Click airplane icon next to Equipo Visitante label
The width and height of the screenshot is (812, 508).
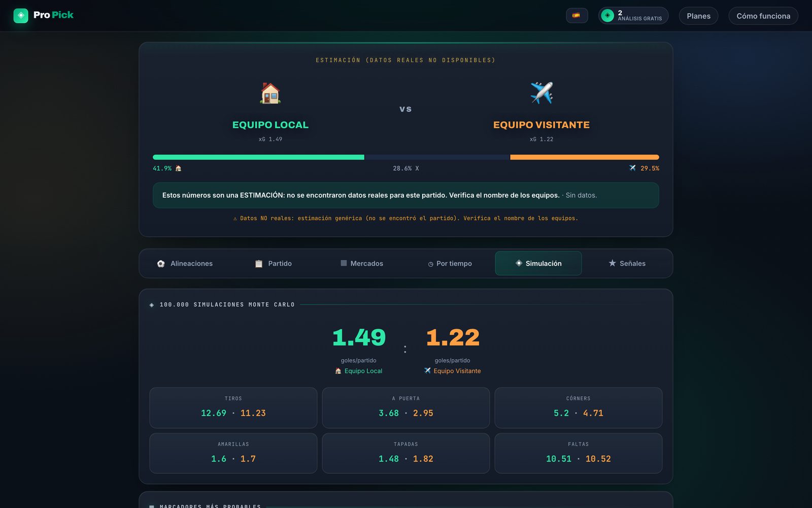coord(427,371)
